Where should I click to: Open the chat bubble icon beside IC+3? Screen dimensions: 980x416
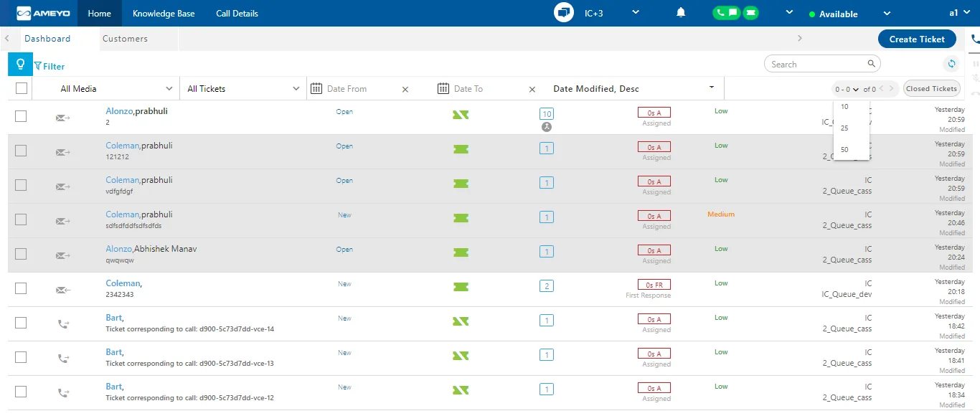(564, 13)
